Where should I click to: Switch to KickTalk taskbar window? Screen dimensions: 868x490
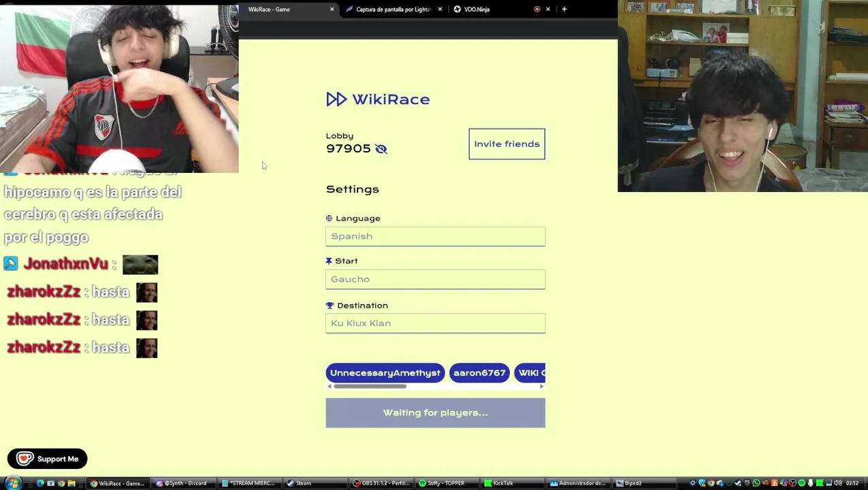coord(512,483)
